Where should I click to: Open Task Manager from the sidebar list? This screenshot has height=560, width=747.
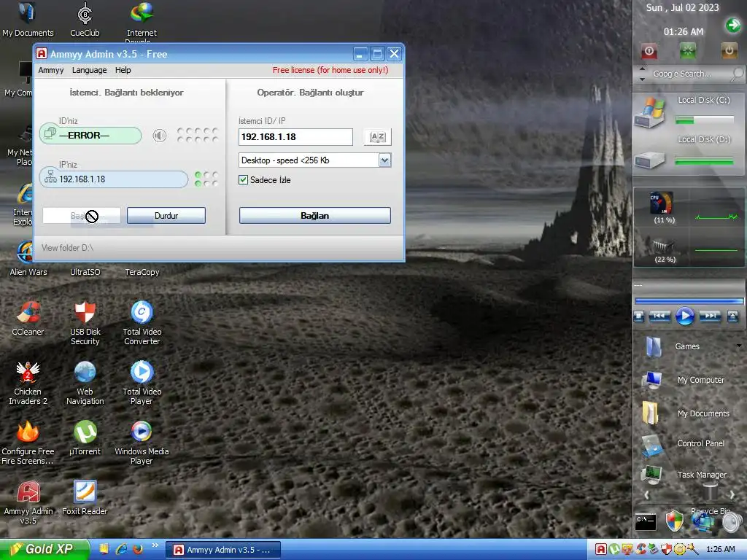click(x=684, y=475)
